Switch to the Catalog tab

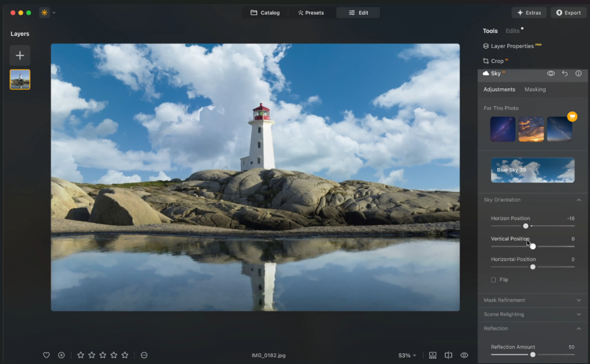click(265, 12)
